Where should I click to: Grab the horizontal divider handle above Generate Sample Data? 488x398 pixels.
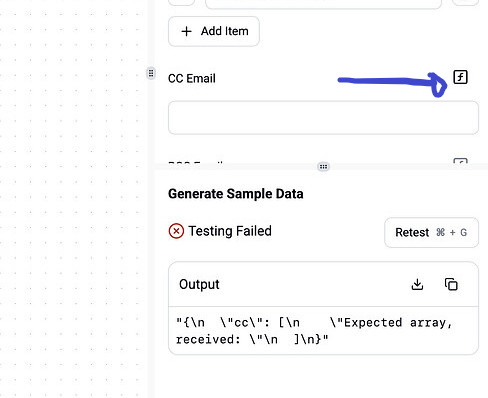click(323, 166)
